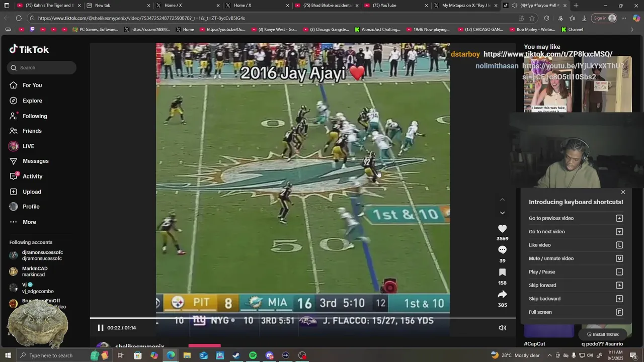Open the PC Games, Software bookmark
This screenshot has height=362, width=644.
point(96,30)
